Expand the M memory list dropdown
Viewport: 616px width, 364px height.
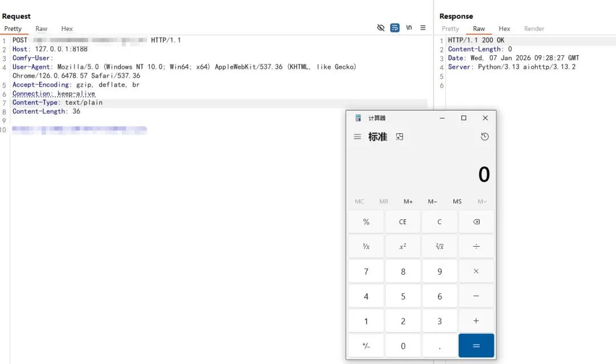point(482,202)
